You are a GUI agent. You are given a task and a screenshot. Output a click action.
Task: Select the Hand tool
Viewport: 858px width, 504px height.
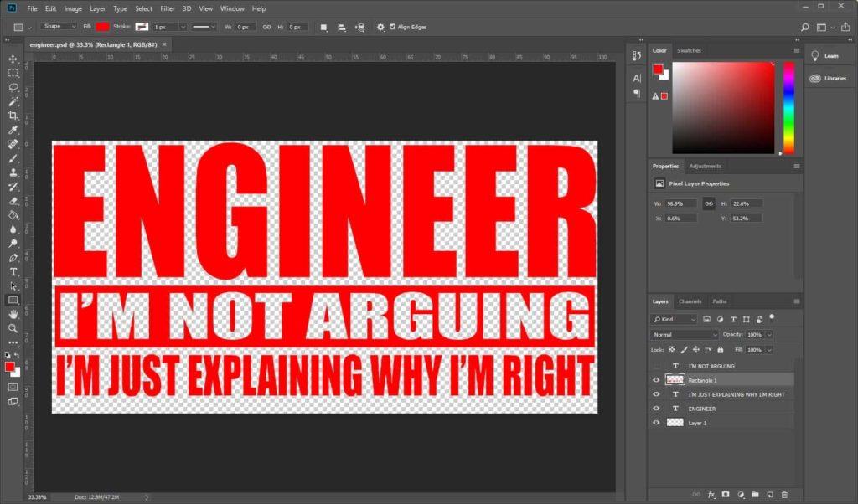point(13,314)
